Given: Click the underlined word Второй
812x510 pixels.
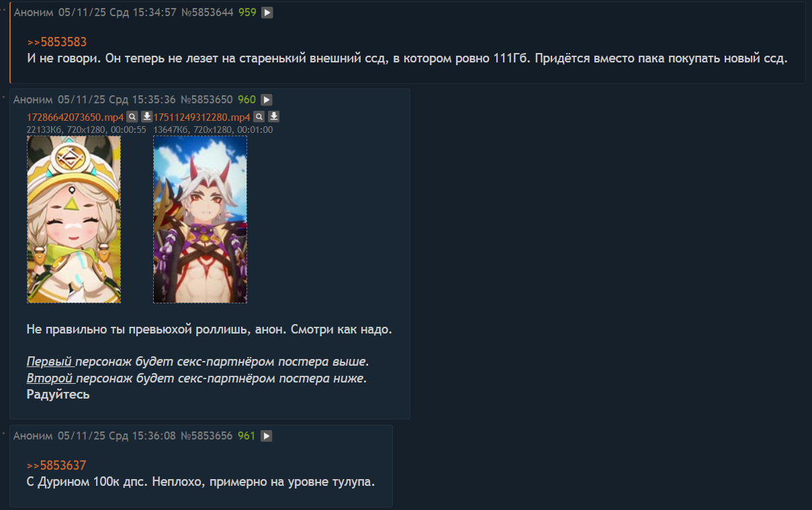Looking at the screenshot, I should click(x=50, y=378).
